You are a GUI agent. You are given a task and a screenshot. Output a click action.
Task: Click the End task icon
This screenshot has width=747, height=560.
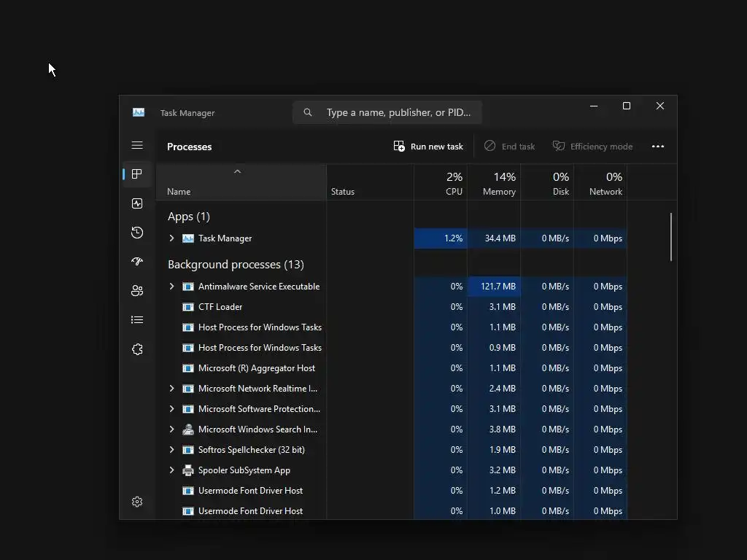pos(489,146)
